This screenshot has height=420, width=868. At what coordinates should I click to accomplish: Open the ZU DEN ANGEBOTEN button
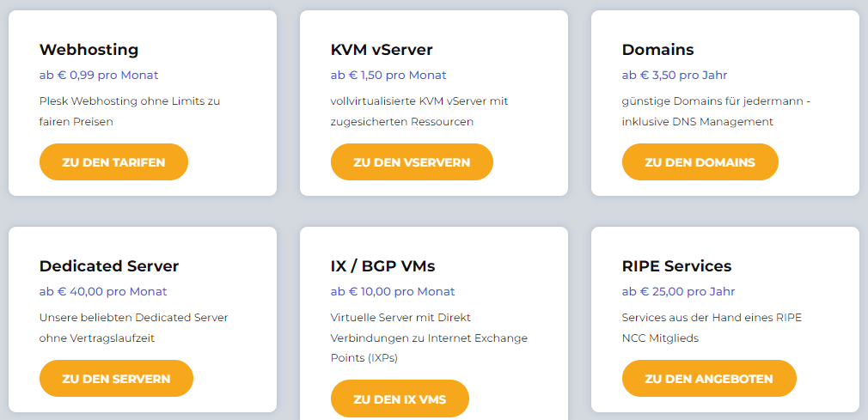pyautogui.click(x=709, y=379)
